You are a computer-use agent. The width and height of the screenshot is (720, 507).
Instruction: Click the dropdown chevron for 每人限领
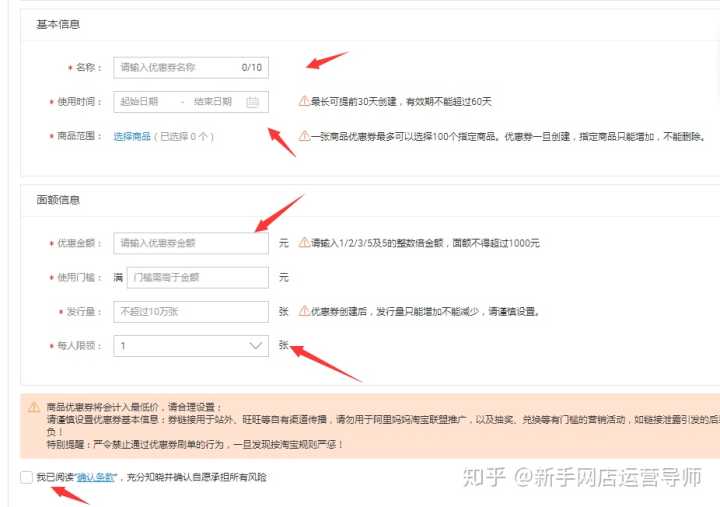[x=255, y=346]
